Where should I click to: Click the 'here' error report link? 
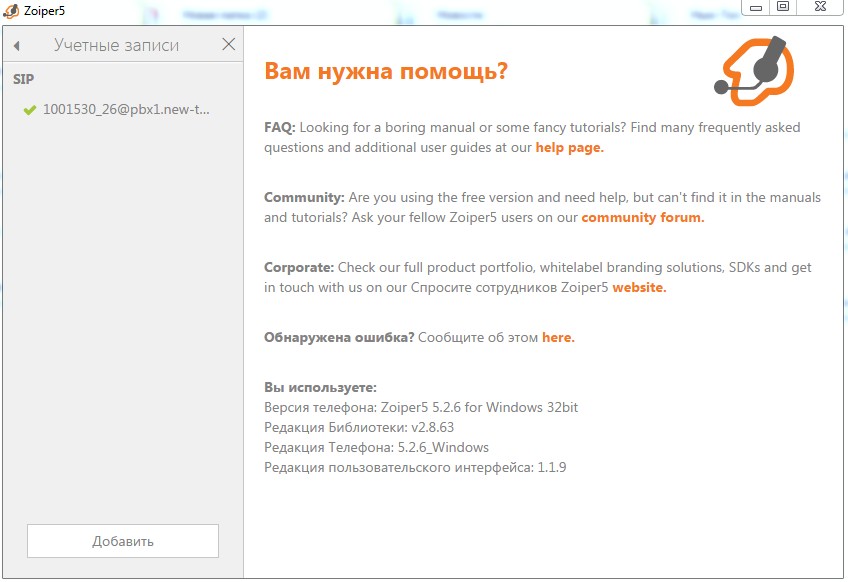pos(558,337)
